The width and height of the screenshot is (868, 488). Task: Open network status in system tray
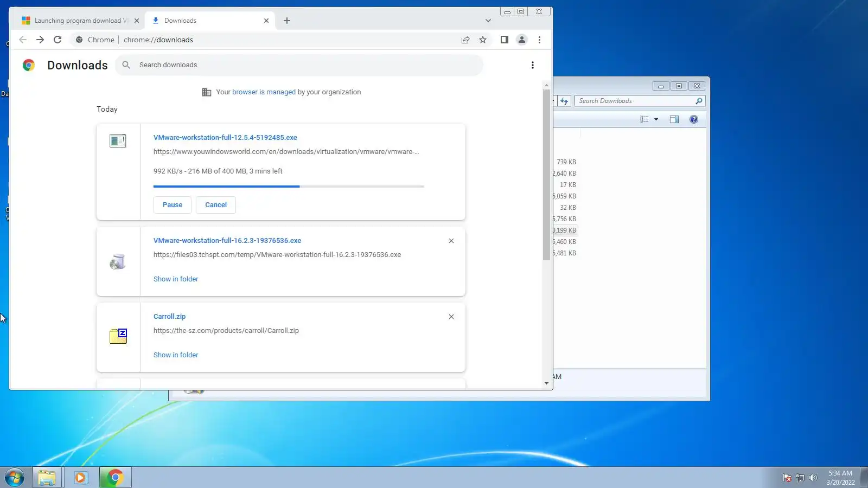coord(800,478)
